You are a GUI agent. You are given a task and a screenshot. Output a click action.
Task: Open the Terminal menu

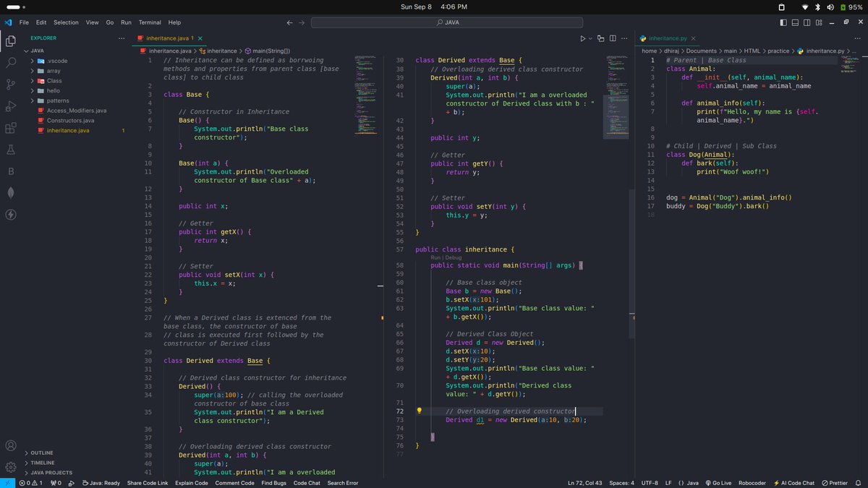pyautogui.click(x=150, y=22)
